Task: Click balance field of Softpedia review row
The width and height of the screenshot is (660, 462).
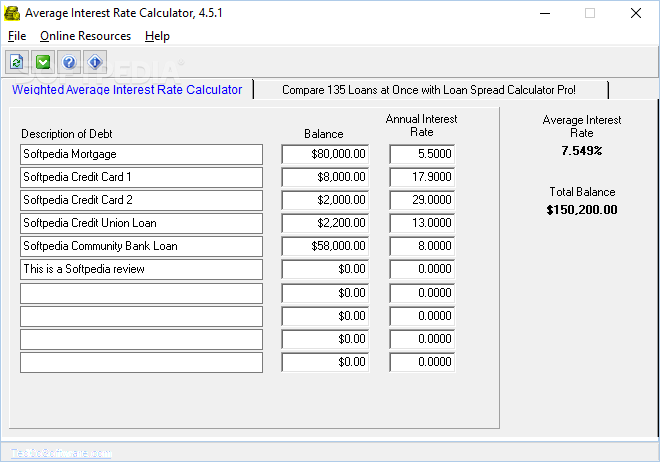Action: [x=325, y=269]
